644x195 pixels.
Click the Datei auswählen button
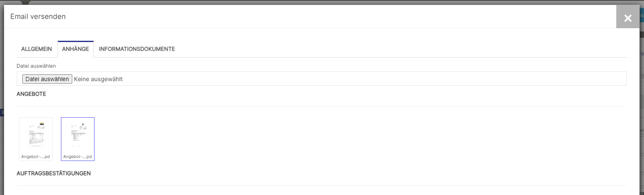coord(47,79)
